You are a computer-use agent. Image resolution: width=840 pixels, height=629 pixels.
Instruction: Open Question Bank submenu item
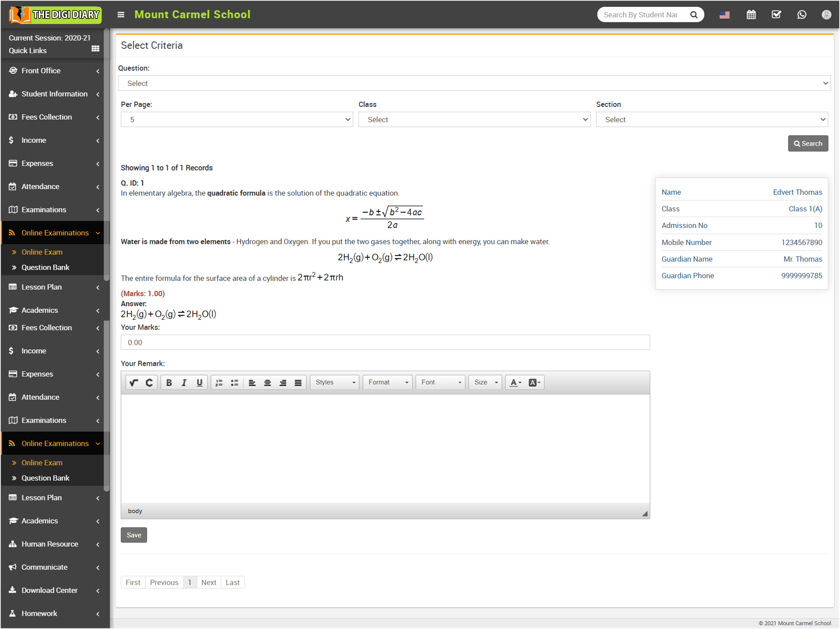pos(45,267)
